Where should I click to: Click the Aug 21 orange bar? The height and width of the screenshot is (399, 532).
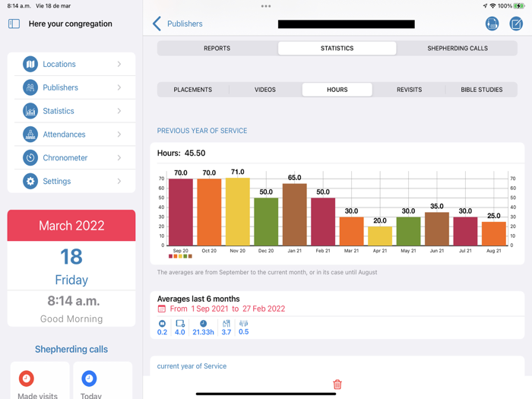[494, 233]
